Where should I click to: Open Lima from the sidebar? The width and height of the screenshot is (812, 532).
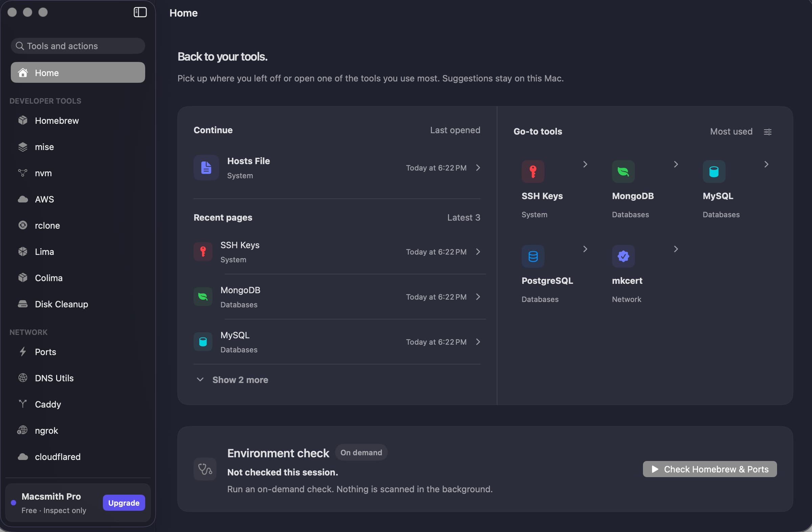point(78,252)
